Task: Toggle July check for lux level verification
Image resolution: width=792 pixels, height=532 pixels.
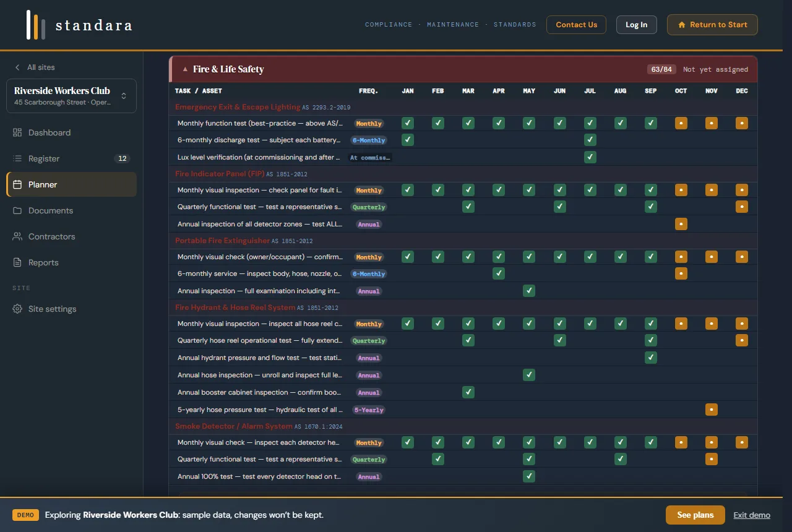Action: click(590, 157)
